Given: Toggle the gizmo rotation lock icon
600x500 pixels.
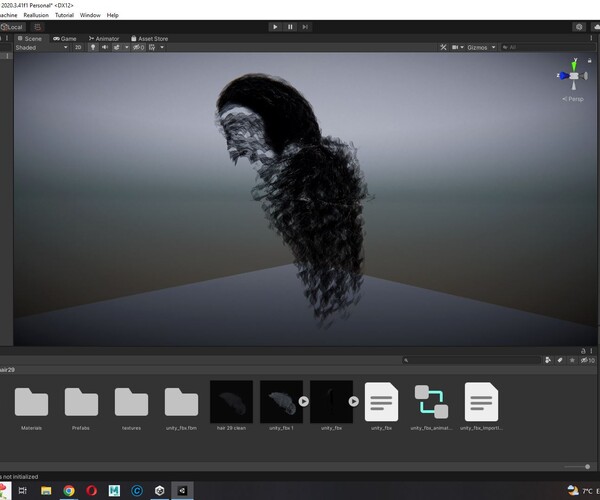Looking at the screenshot, I should point(590,60).
